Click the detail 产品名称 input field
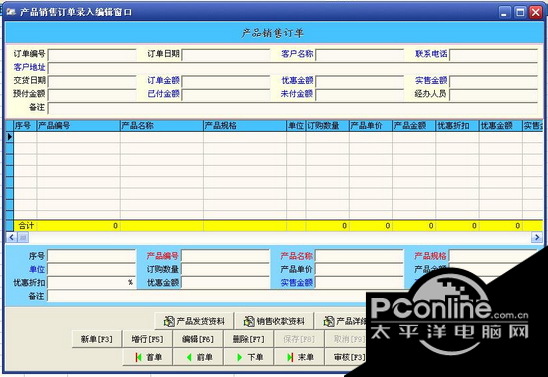Image resolution: width=548 pixels, height=377 pixels. click(359, 256)
